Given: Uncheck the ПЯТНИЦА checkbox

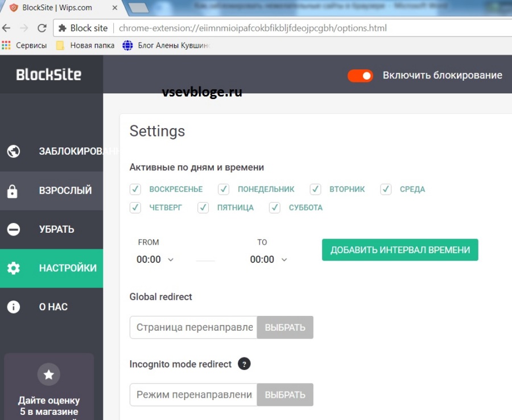Looking at the screenshot, I should pos(203,208).
